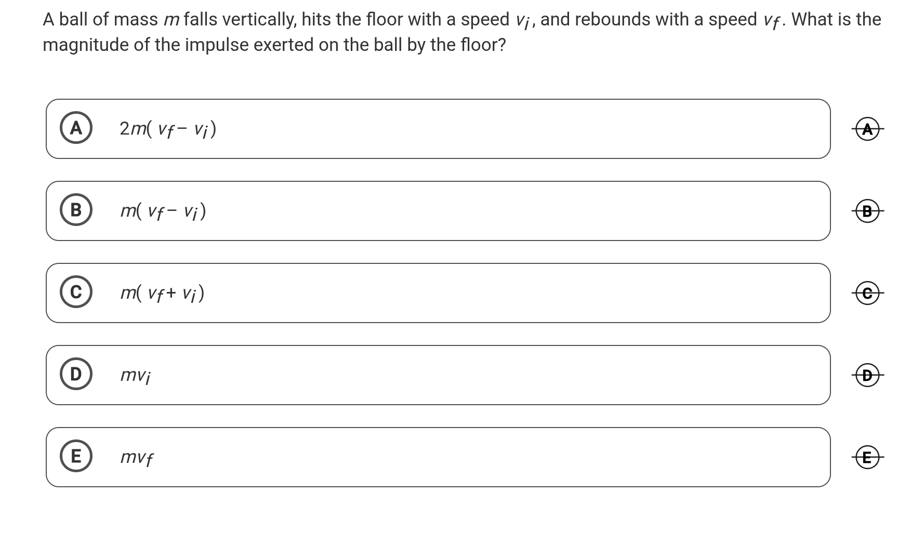This screenshot has height=560, width=924.
Task: Cross out answer choice A
Action: [867, 129]
